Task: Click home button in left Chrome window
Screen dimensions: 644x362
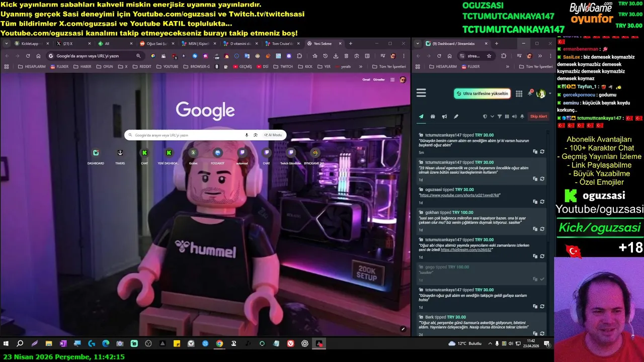Action: tap(38, 56)
